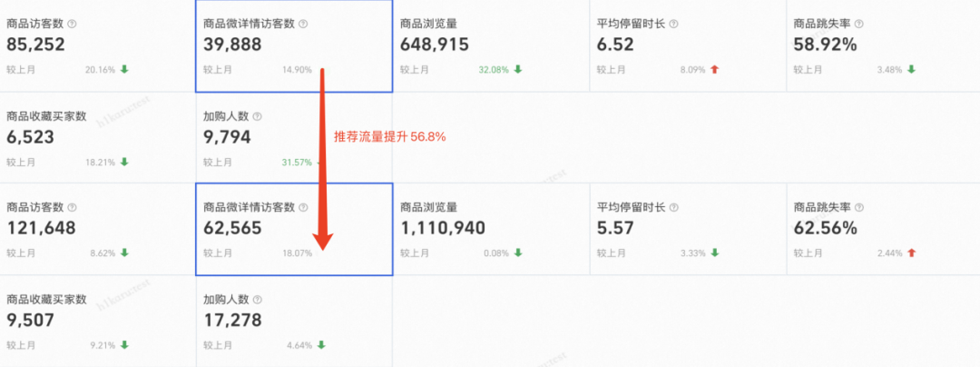
Task: Click 商品收藏买家数 label above 9,507
Action: pos(46,300)
